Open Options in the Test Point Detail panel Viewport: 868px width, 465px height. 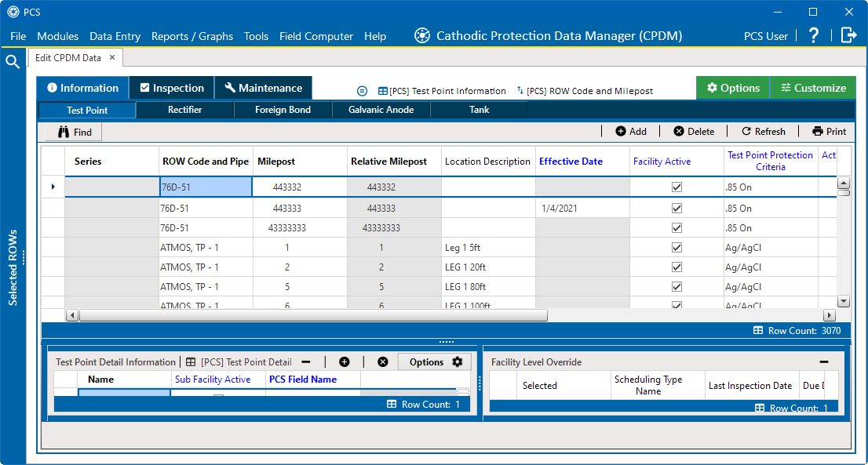click(x=434, y=361)
